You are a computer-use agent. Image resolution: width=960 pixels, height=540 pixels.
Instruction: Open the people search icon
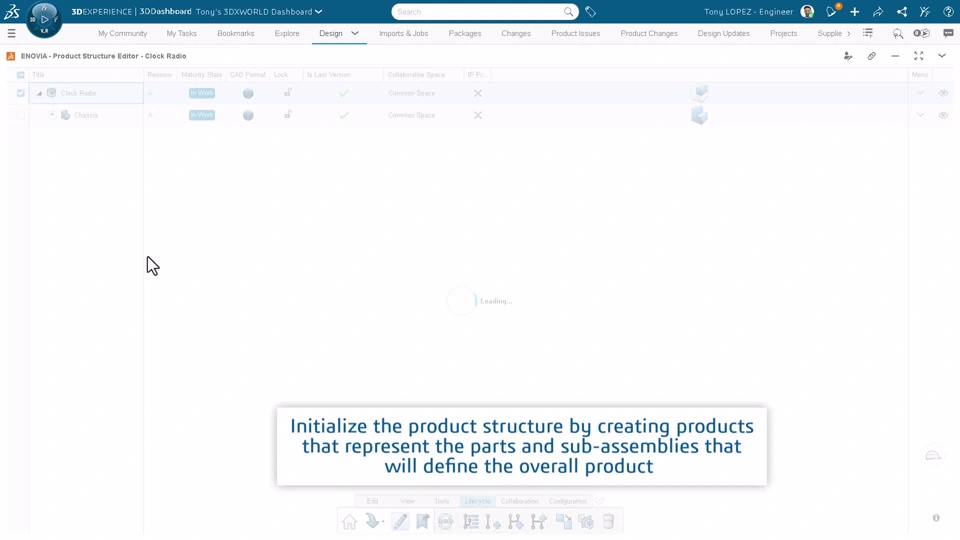tap(898, 34)
